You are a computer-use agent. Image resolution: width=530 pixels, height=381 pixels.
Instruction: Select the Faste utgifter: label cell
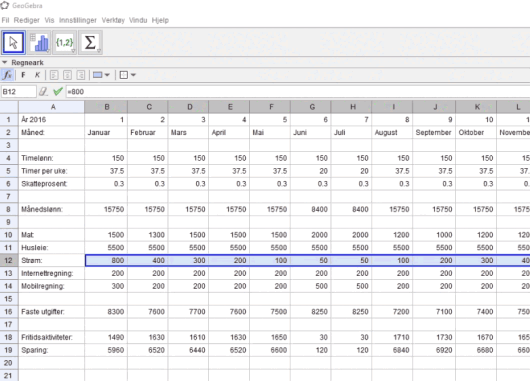click(51, 311)
